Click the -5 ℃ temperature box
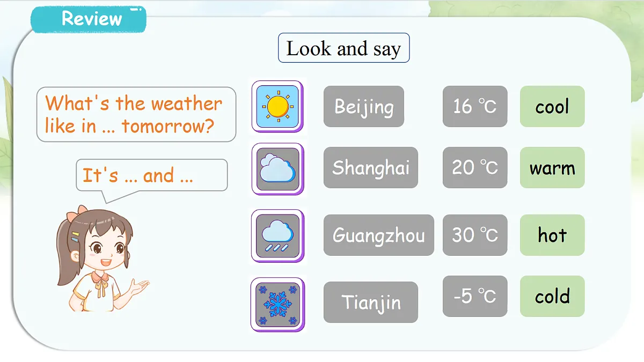The image size is (644, 362). 475,296
